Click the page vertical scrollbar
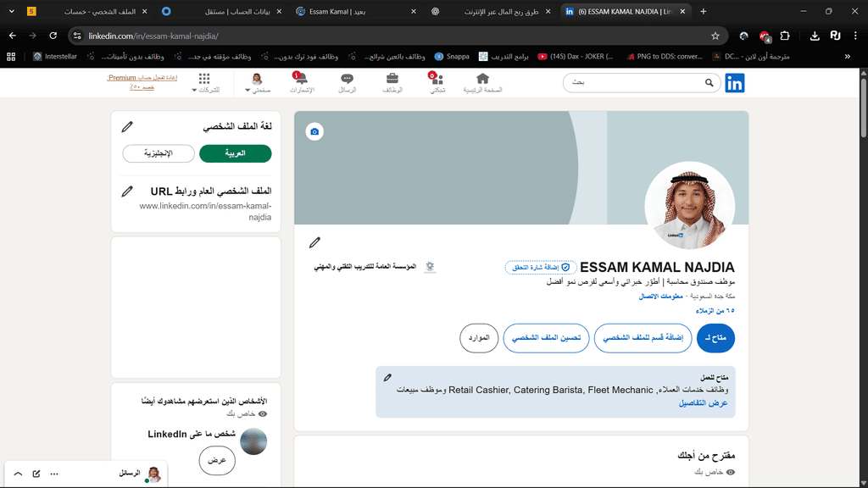Image resolution: width=868 pixels, height=488 pixels. [x=864, y=108]
